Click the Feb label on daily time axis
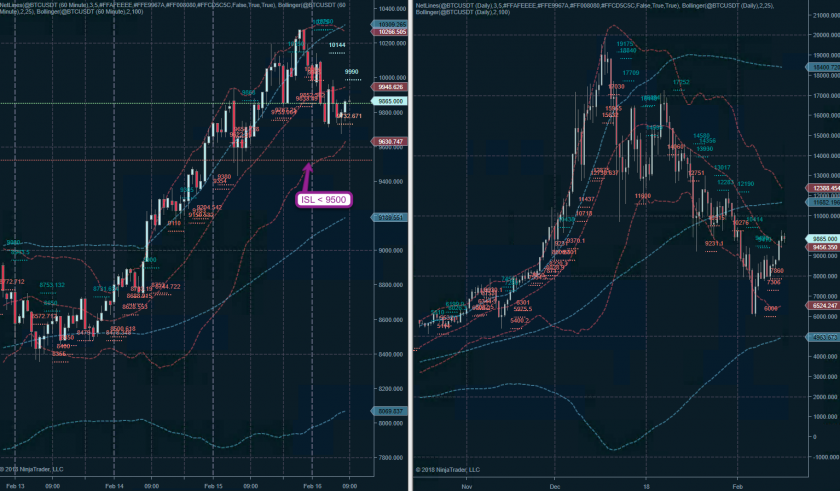This screenshot has height=491, width=840. 737,487
